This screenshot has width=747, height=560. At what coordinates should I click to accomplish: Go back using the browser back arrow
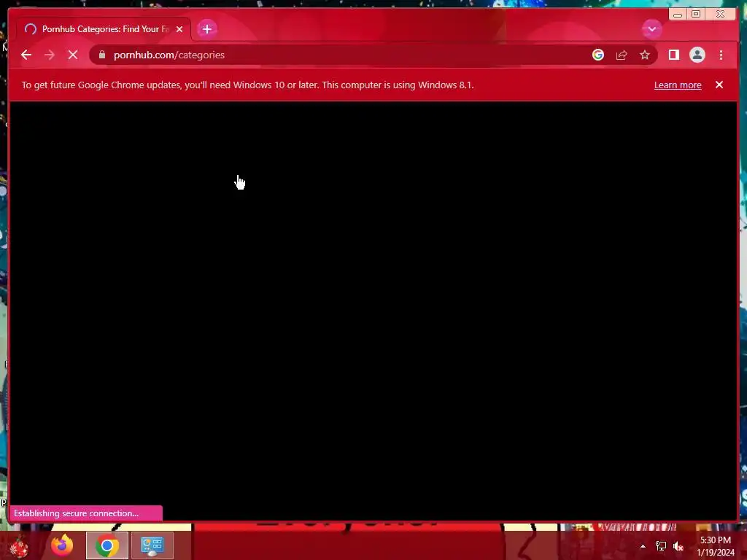26,55
